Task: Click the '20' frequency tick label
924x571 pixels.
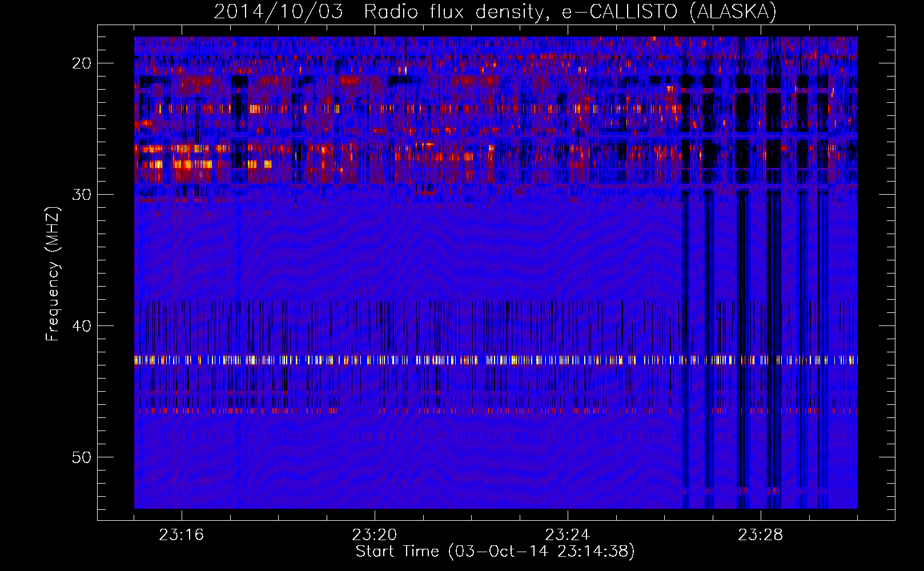Action: (x=82, y=63)
